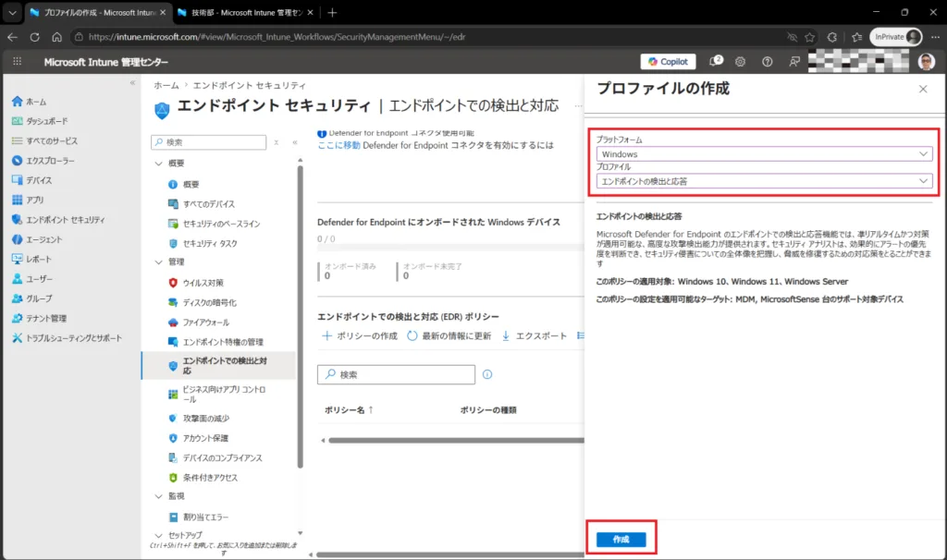Open ユーザー in the sidebar

tap(32, 279)
